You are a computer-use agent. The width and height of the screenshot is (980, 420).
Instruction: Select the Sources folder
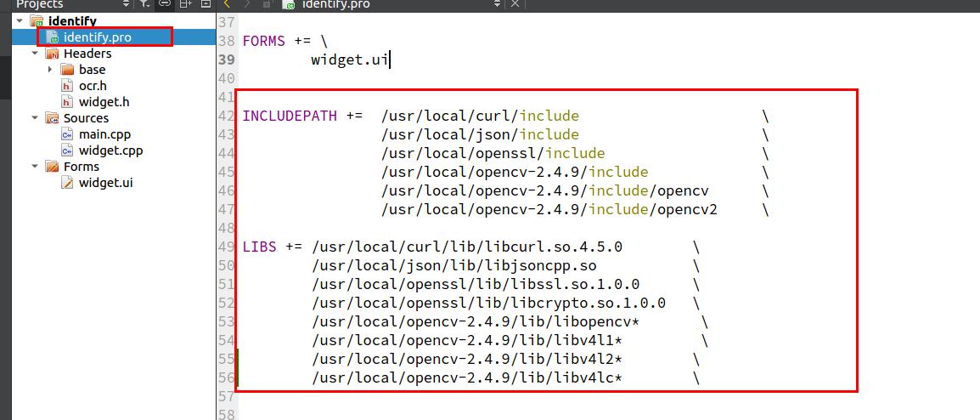coord(86,118)
